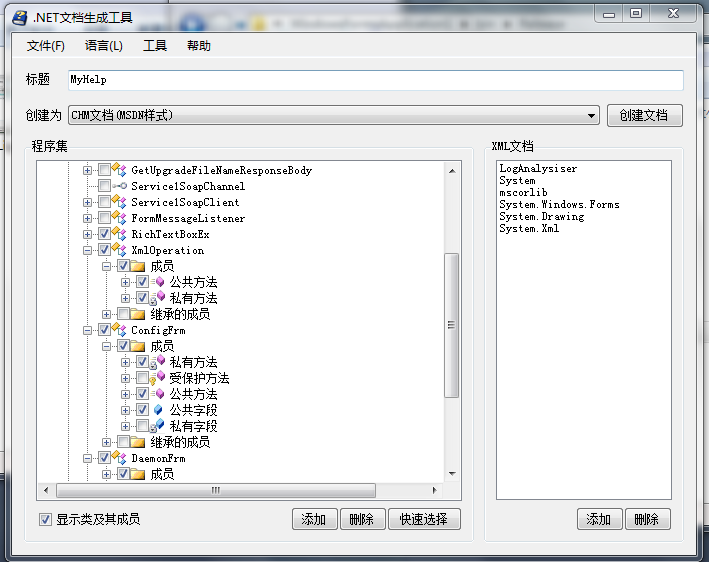Open the 创建为 document type dropdown

coord(593,116)
